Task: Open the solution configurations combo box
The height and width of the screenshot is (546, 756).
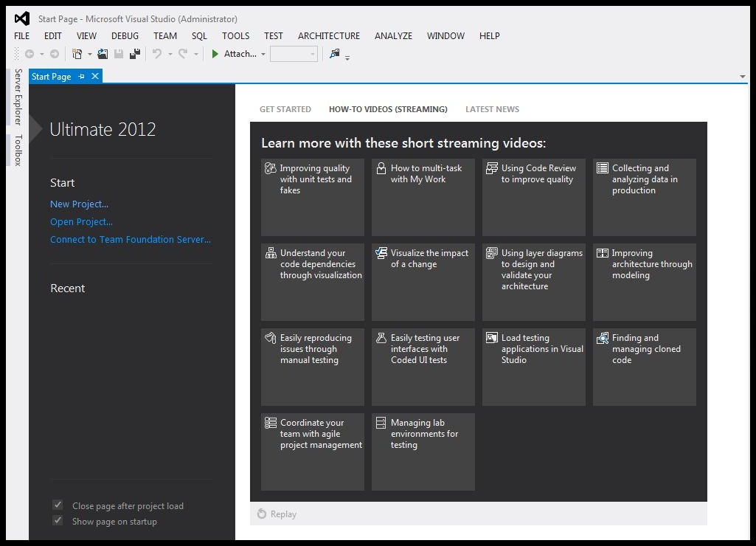Action: tap(294, 53)
